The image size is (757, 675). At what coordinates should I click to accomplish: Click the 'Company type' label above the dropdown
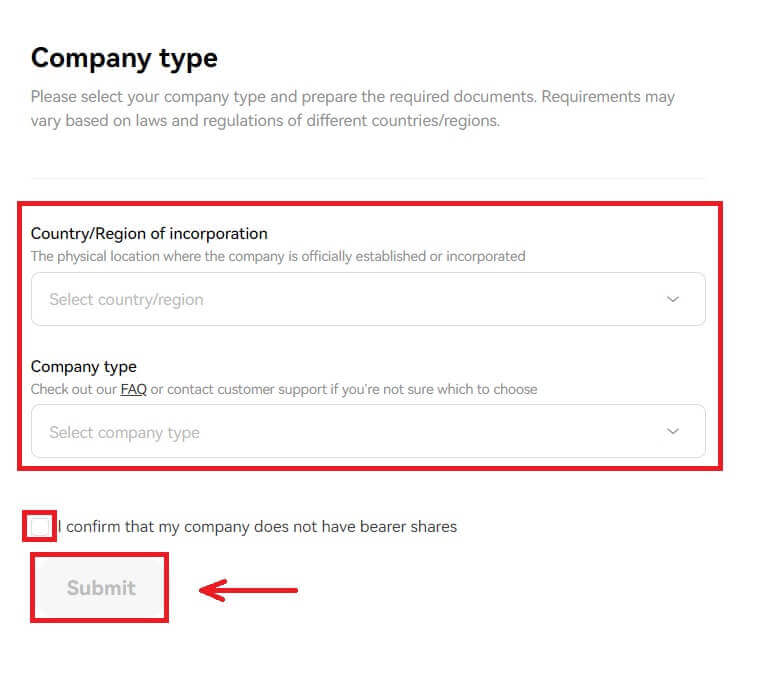click(x=84, y=366)
